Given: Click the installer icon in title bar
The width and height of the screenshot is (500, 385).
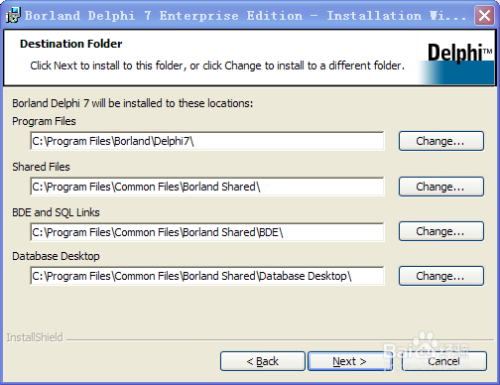Looking at the screenshot, I should tap(13, 15).
